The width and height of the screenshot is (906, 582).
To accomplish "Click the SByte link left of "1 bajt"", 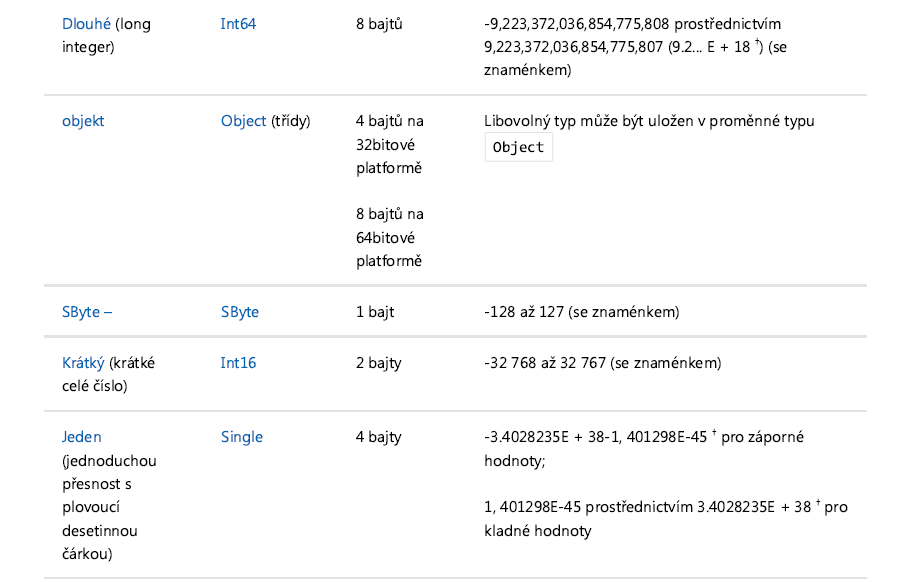I will (x=239, y=312).
